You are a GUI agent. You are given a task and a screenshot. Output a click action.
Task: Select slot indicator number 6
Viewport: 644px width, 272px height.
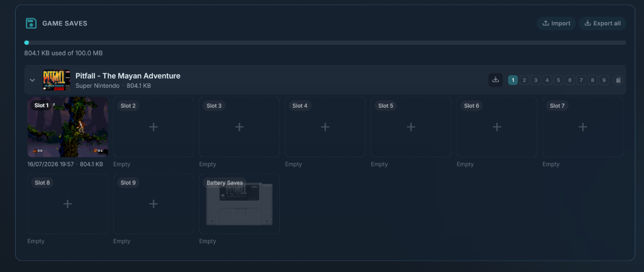coord(570,80)
